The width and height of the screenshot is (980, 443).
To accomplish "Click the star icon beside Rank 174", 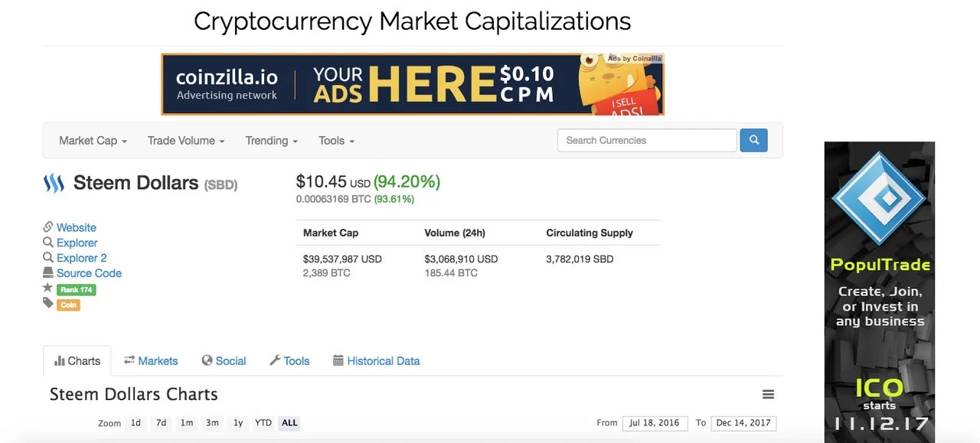I will point(47,288).
